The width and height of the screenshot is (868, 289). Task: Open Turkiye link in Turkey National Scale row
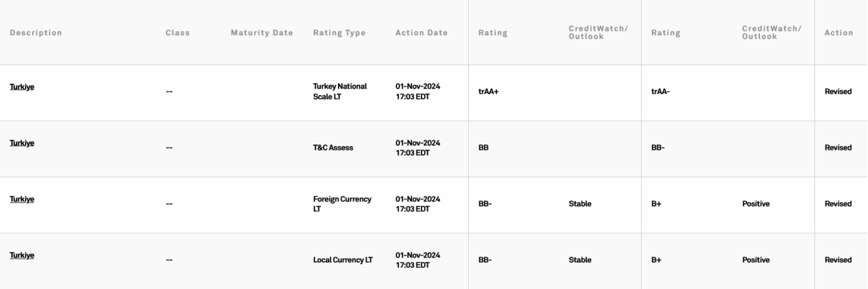pyautogui.click(x=22, y=87)
